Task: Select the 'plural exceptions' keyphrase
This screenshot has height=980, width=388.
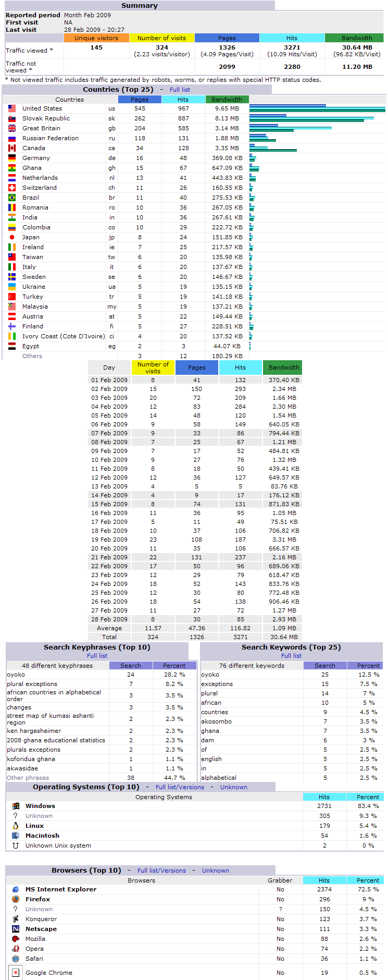Action: (x=32, y=684)
